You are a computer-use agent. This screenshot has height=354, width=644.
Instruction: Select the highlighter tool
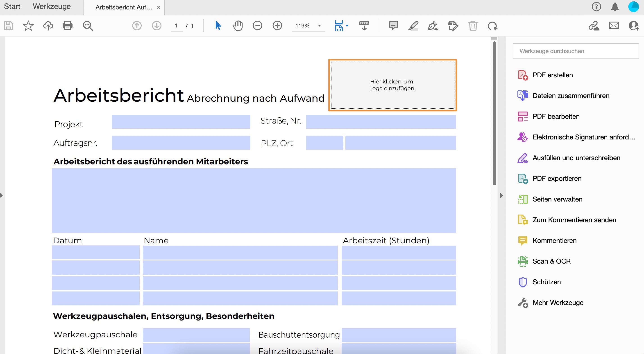413,25
